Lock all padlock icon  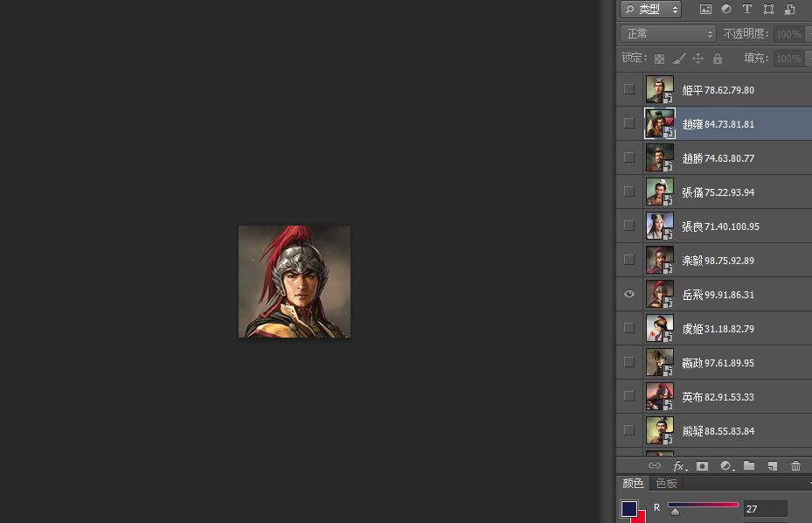[718, 58]
